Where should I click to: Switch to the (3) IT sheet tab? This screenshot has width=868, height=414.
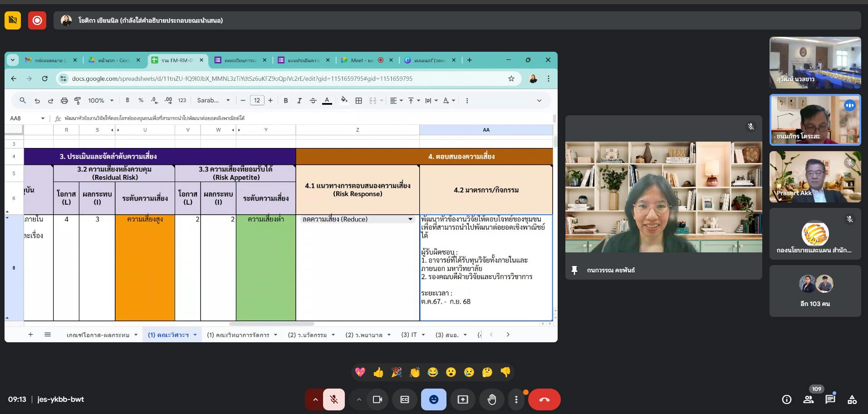412,335
